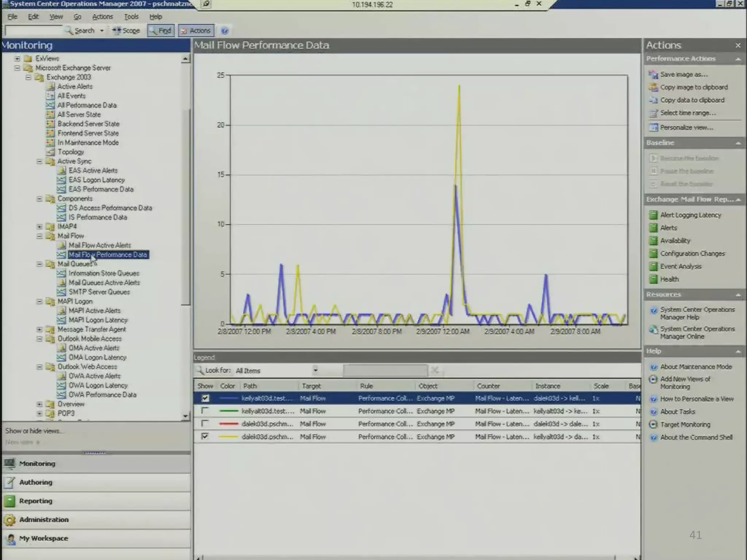This screenshot has width=747, height=560.
Task: Click the search text input field
Action: pyautogui.click(x=34, y=31)
